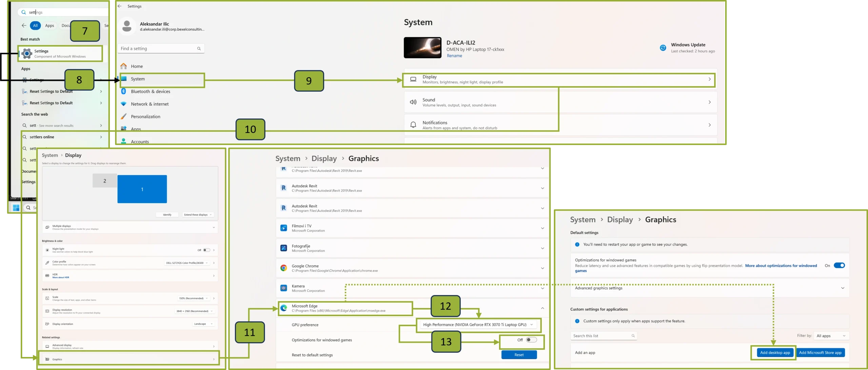Click the Bluetooth icon in the Settings sidebar
868x370 pixels.
[124, 91]
